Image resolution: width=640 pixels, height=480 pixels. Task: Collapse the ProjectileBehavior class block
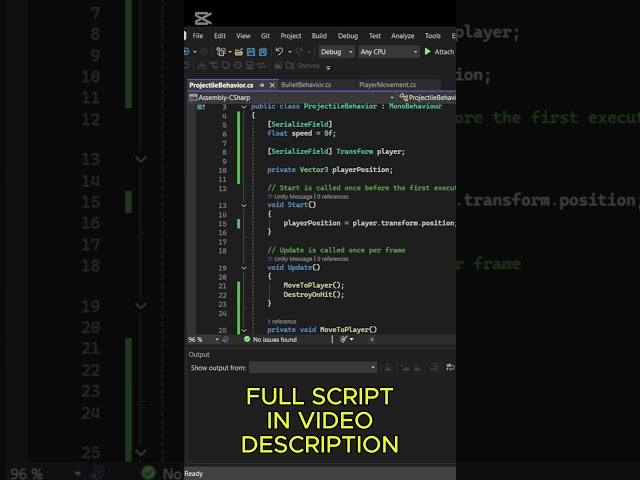coord(244,107)
